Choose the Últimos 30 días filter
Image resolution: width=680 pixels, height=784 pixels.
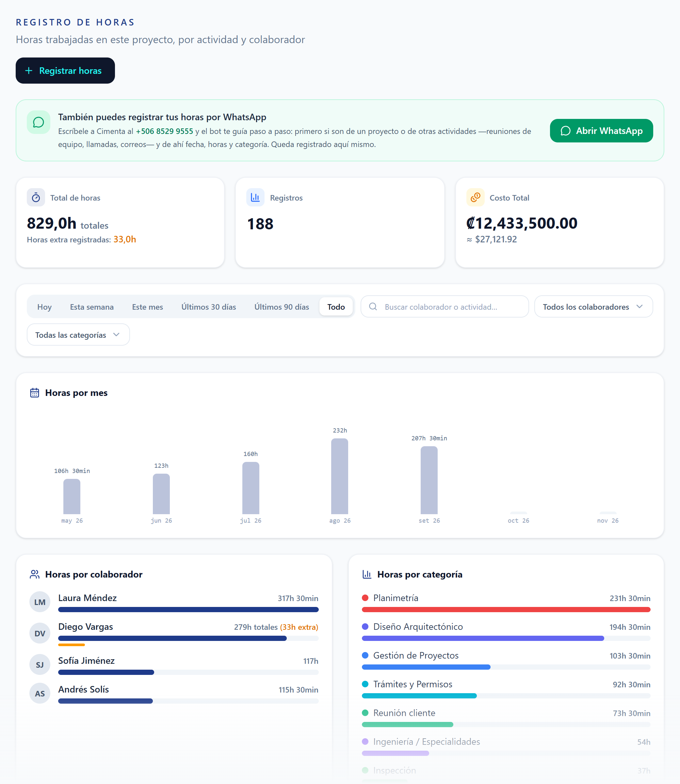point(209,307)
